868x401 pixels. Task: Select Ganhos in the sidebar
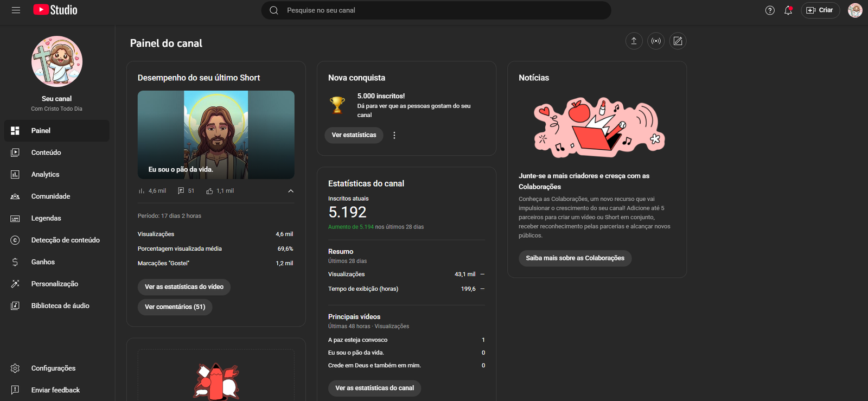click(43, 262)
